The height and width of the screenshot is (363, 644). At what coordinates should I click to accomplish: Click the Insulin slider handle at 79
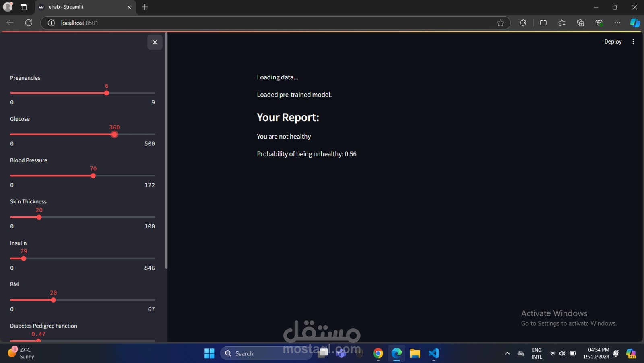coord(24,259)
